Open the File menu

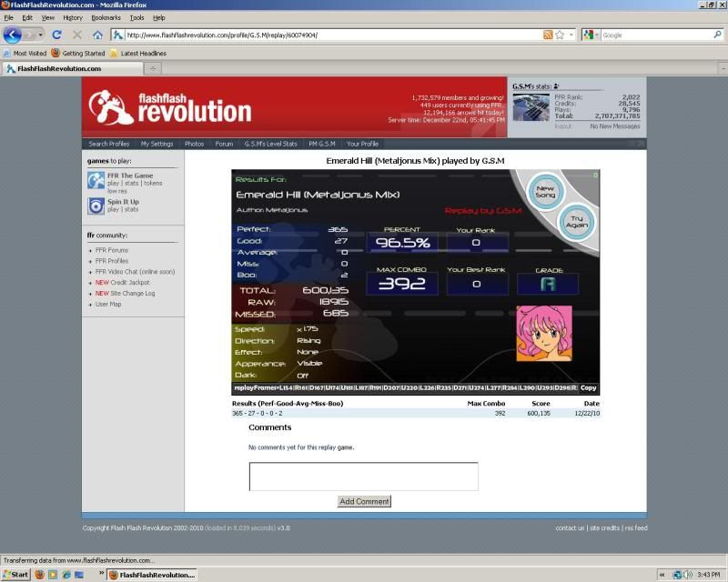8,17
